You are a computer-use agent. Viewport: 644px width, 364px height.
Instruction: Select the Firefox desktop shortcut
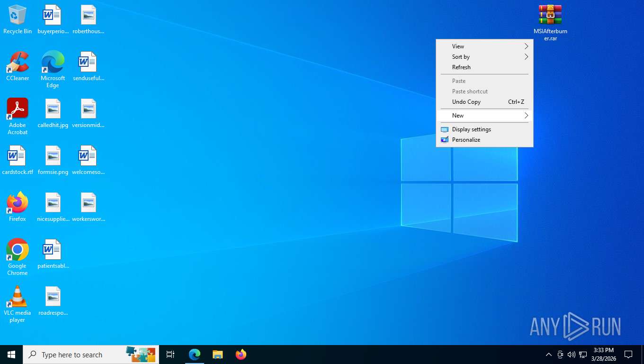(18, 207)
